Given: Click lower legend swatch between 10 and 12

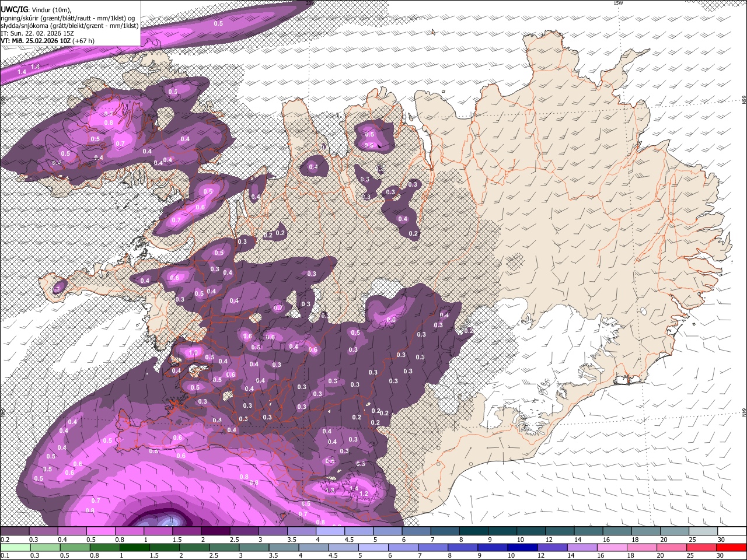Looking at the screenshot, I should pos(523,548).
